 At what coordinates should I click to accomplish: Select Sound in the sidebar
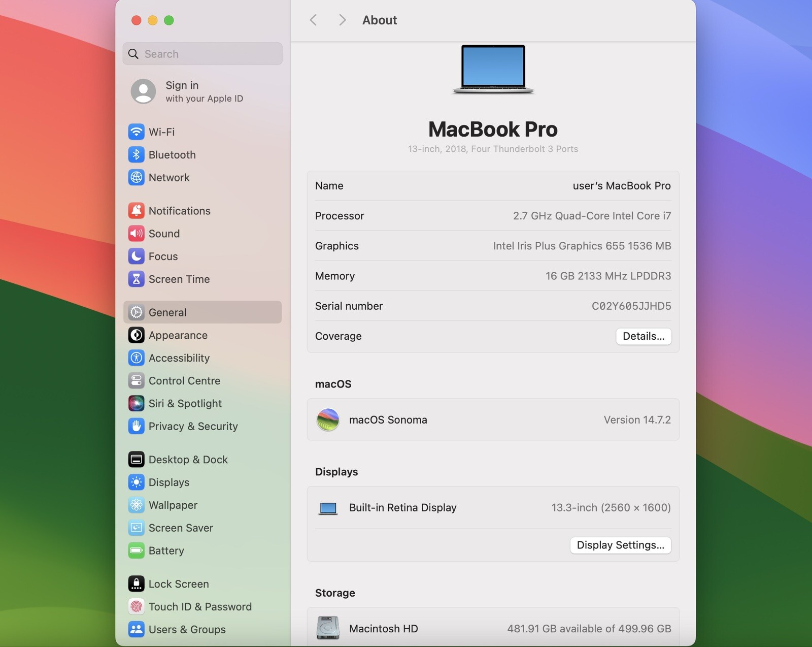tap(202, 234)
